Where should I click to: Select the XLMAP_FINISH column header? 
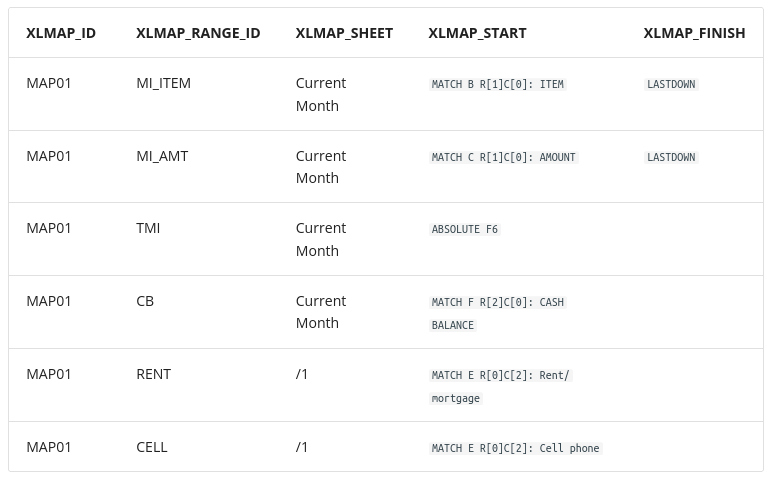click(x=694, y=33)
